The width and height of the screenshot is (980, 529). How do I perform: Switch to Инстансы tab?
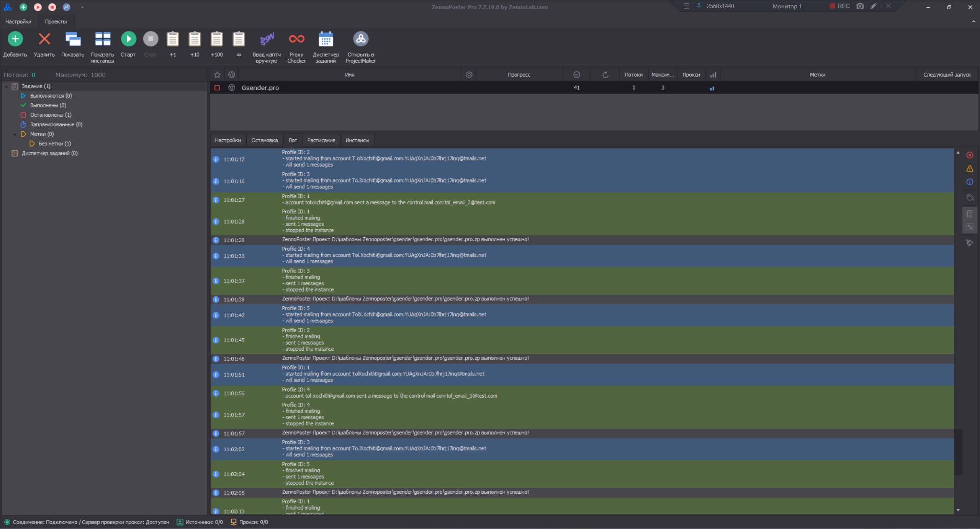click(357, 140)
